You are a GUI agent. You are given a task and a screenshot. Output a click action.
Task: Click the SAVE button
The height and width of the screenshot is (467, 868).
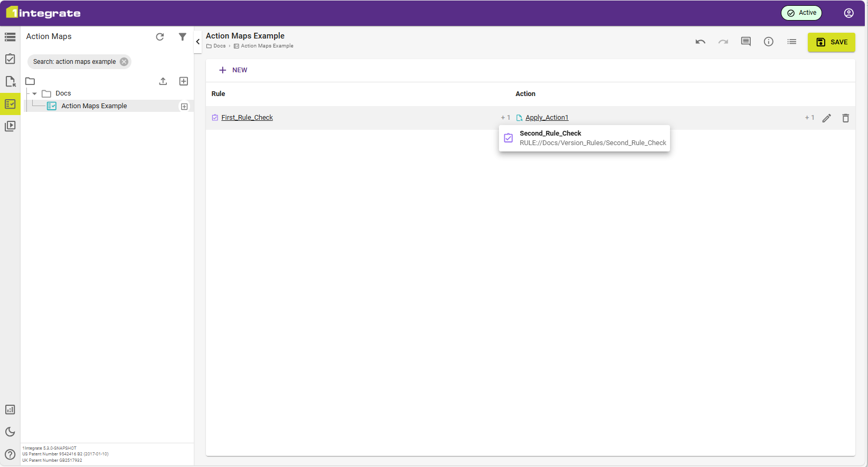(x=831, y=42)
